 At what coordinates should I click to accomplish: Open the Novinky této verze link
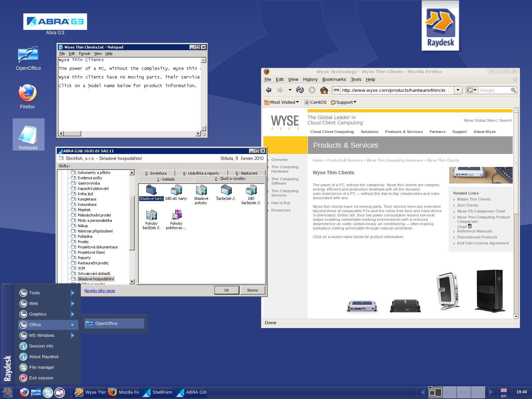(x=99, y=291)
